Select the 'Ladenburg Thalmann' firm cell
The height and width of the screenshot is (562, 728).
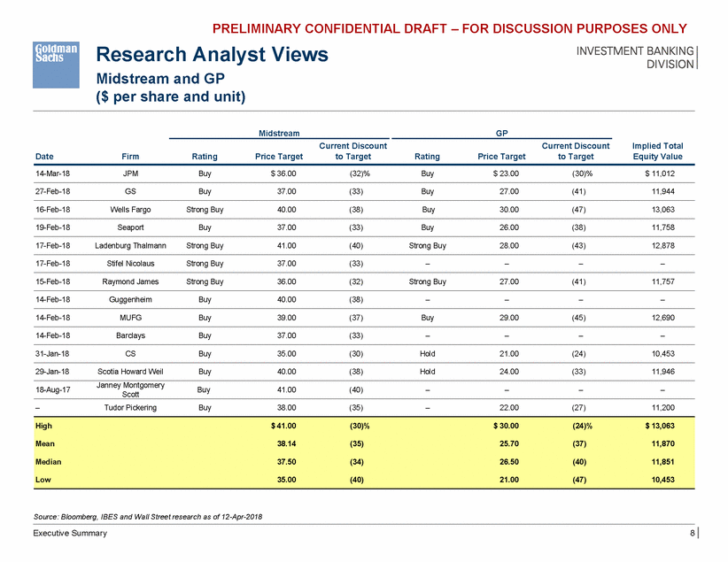click(130, 245)
